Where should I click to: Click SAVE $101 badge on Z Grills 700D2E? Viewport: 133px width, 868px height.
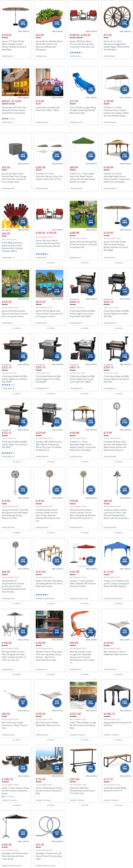point(91,356)
